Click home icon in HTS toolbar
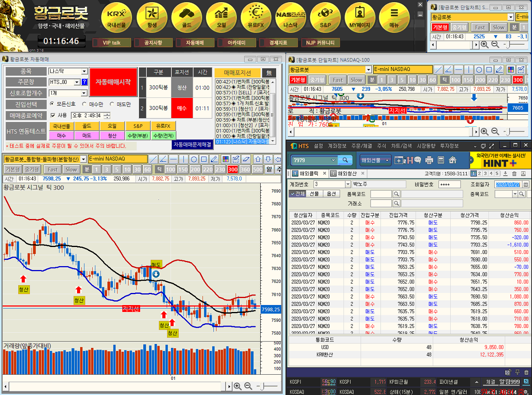Screen dimensions: 532x395 [452, 160]
